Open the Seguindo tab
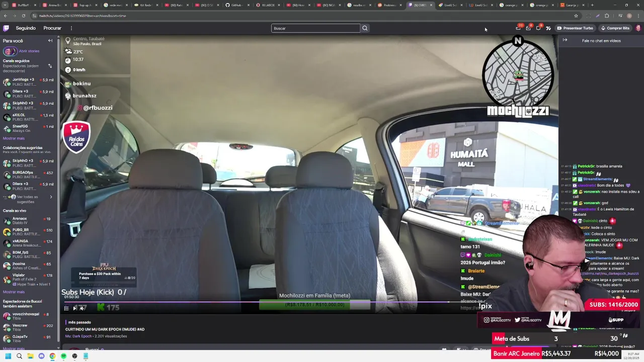Viewport: 644px width, 362px height. tap(26, 28)
